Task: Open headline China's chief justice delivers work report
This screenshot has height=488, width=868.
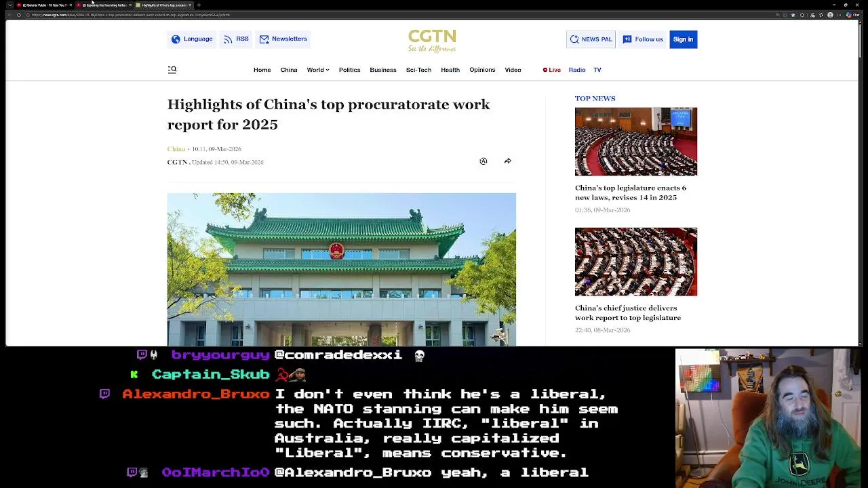Action: pyautogui.click(x=628, y=312)
